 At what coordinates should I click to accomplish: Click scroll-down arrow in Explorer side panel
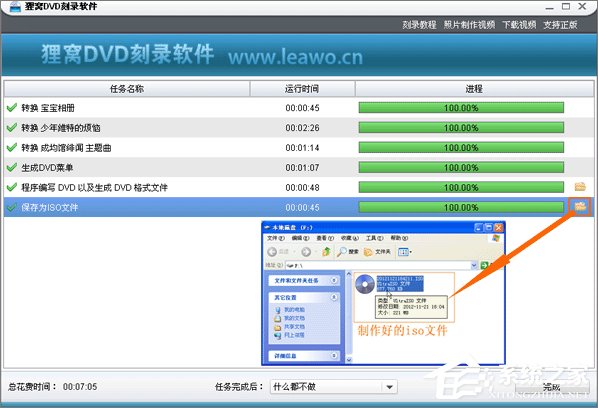pos(349,360)
